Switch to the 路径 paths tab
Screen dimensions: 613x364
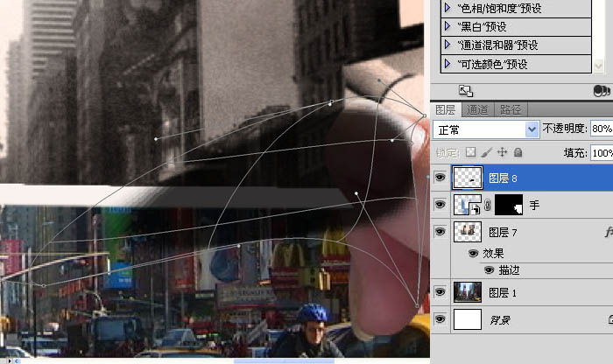pos(510,110)
